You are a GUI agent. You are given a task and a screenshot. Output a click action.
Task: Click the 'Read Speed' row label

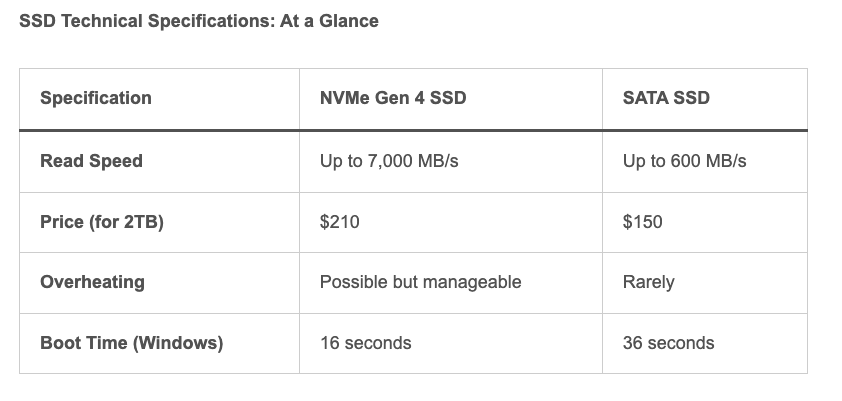click(x=91, y=161)
